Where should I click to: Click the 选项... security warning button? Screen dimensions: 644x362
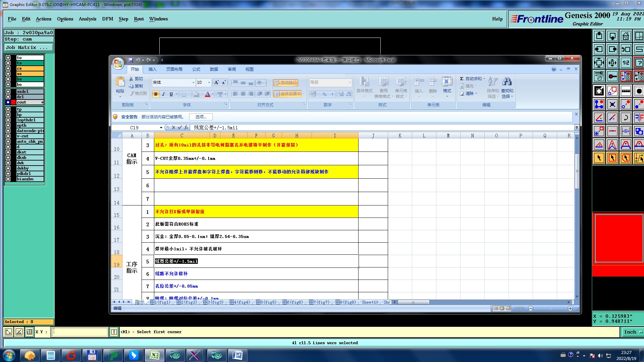point(201,117)
